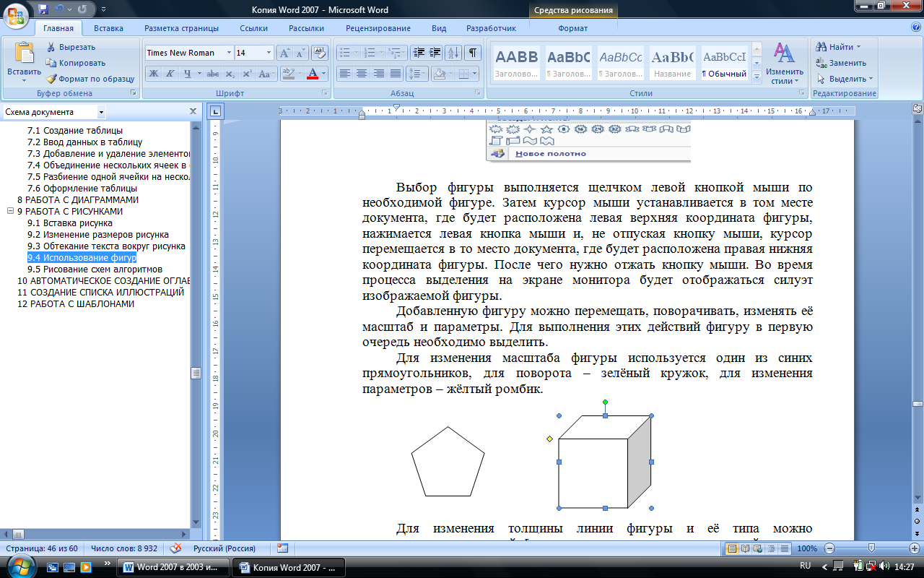Viewport: 924px width, 578px height.
Task: Save document via quick access toolbar
Action: 43,10
